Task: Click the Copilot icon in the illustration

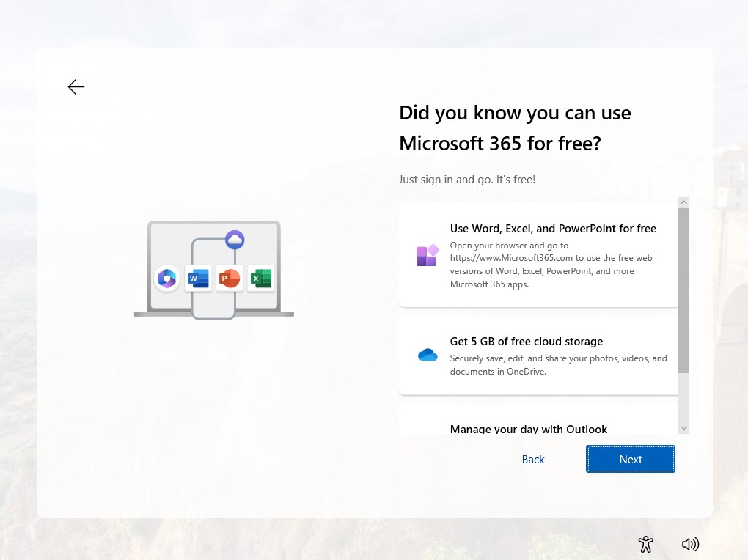Action: 167,278
